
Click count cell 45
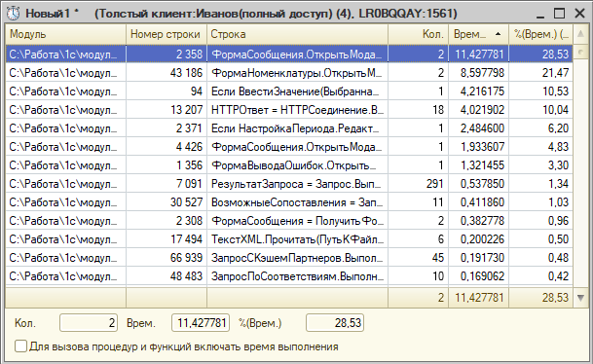[x=419, y=258]
